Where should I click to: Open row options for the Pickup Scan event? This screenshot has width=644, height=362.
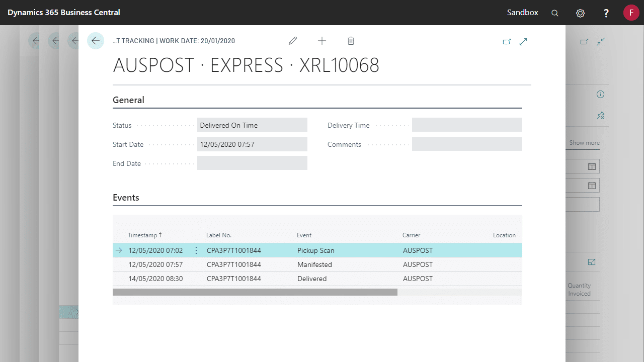(x=196, y=250)
